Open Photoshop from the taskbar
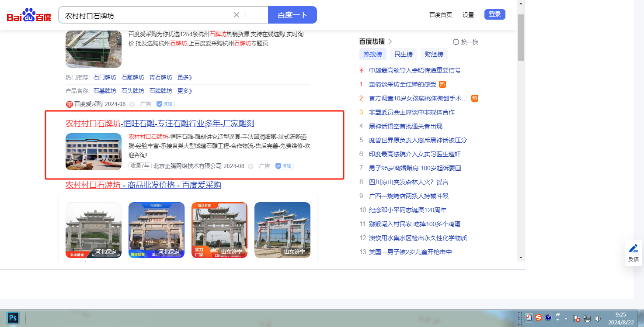Screen dimensions: 644x327 13,318
